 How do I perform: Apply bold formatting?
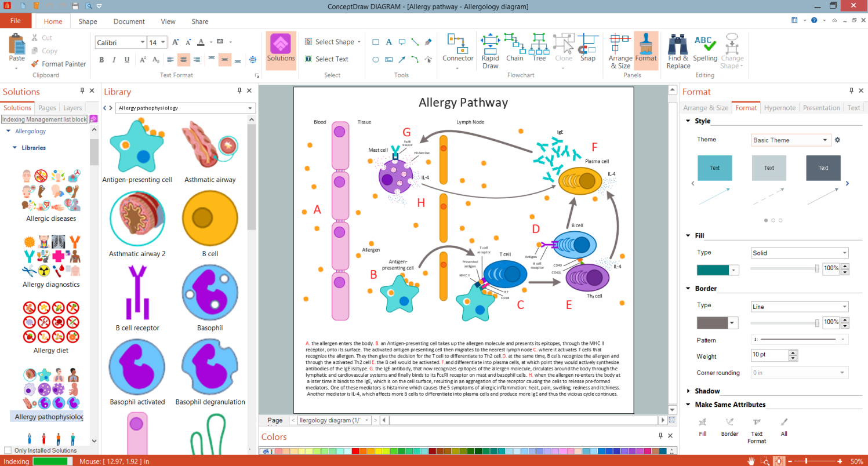coord(101,59)
